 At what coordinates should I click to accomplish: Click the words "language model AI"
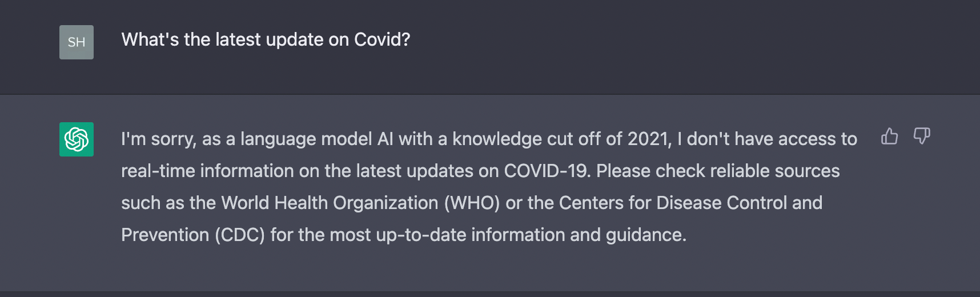317,139
